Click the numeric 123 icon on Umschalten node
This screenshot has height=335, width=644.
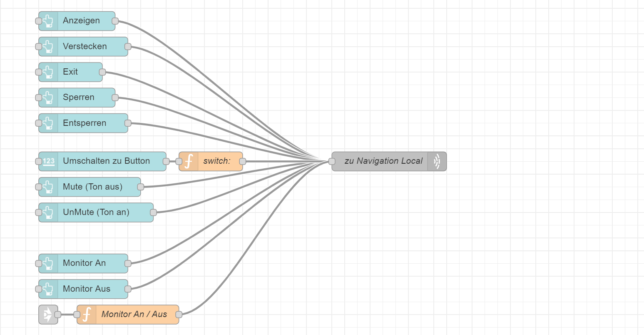pyautogui.click(x=48, y=161)
